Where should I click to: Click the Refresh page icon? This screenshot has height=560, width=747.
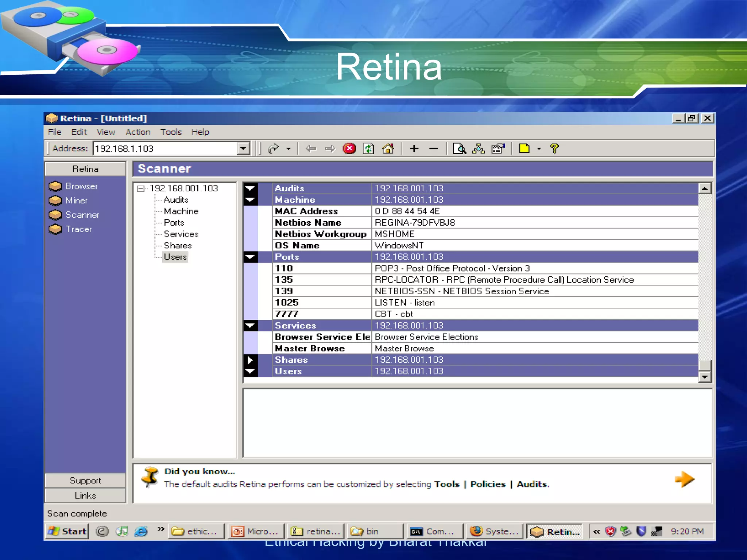click(368, 148)
